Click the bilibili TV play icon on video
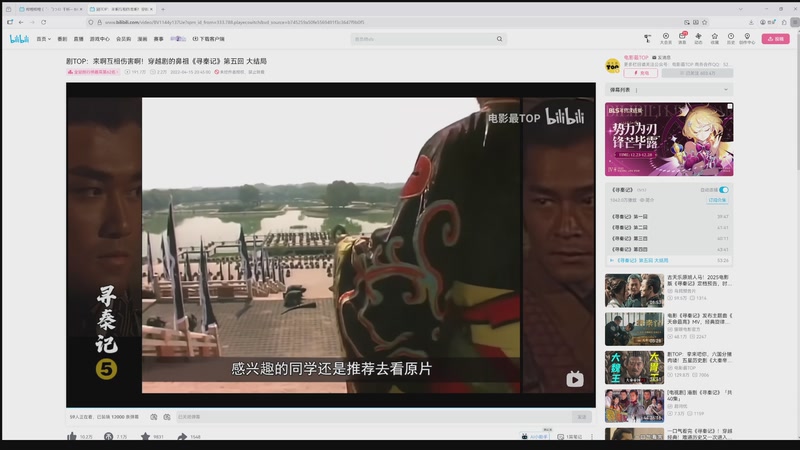The height and width of the screenshot is (450, 800). pos(575,379)
